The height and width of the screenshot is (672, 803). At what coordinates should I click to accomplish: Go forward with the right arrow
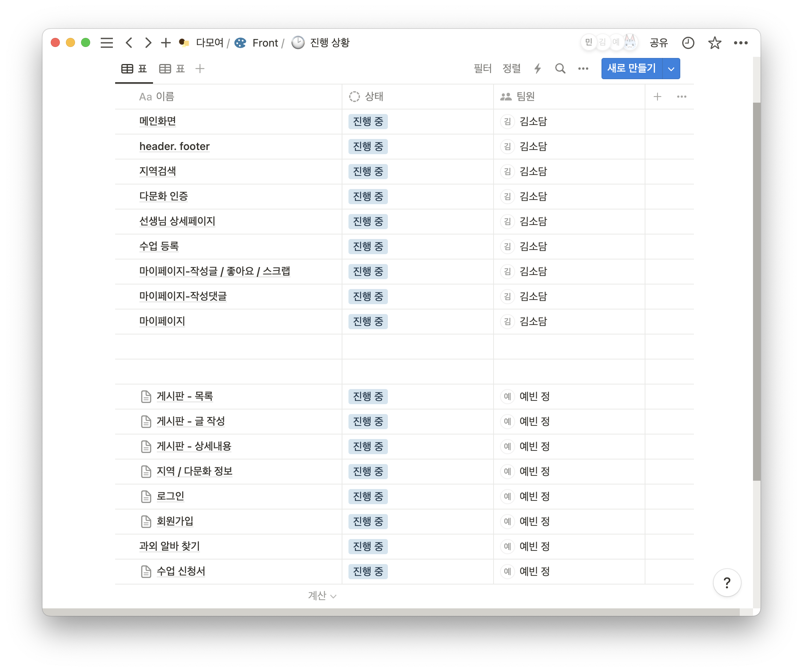coord(148,42)
